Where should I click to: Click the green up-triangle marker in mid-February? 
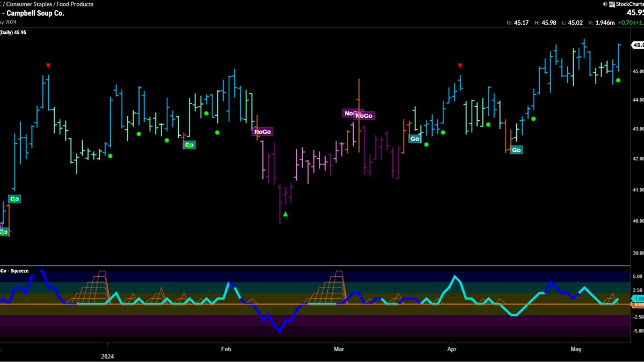[286, 214]
